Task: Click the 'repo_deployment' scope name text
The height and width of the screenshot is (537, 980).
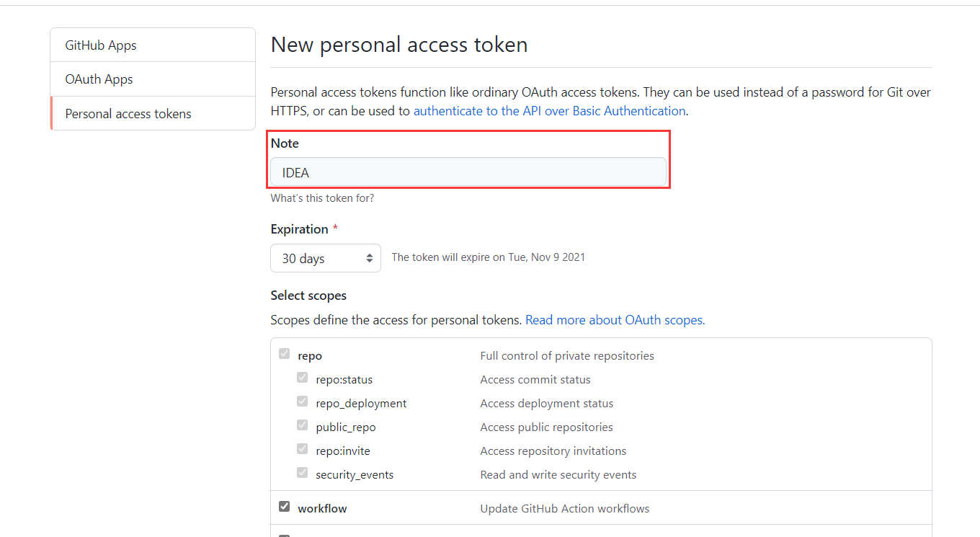Action: (x=361, y=404)
